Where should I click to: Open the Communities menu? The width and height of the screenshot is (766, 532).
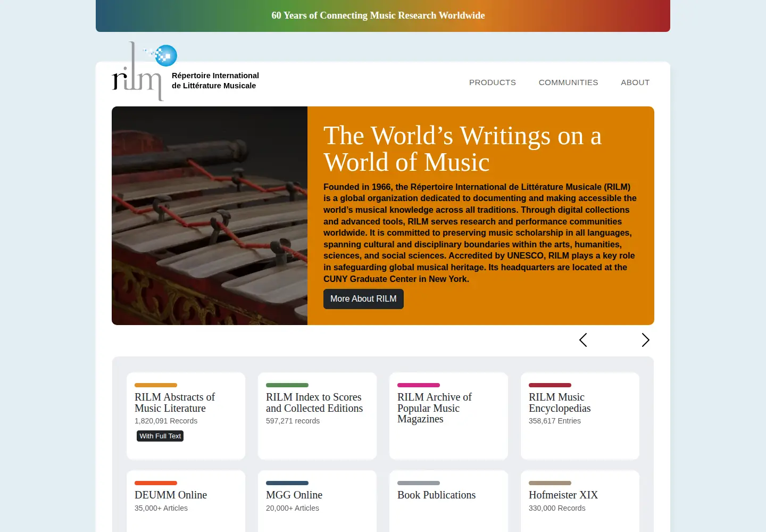tap(568, 82)
